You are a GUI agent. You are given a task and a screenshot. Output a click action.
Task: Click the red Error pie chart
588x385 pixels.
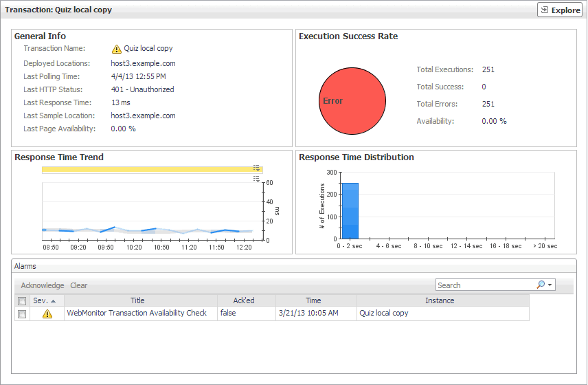pyautogui.click(x=352, y=101)
